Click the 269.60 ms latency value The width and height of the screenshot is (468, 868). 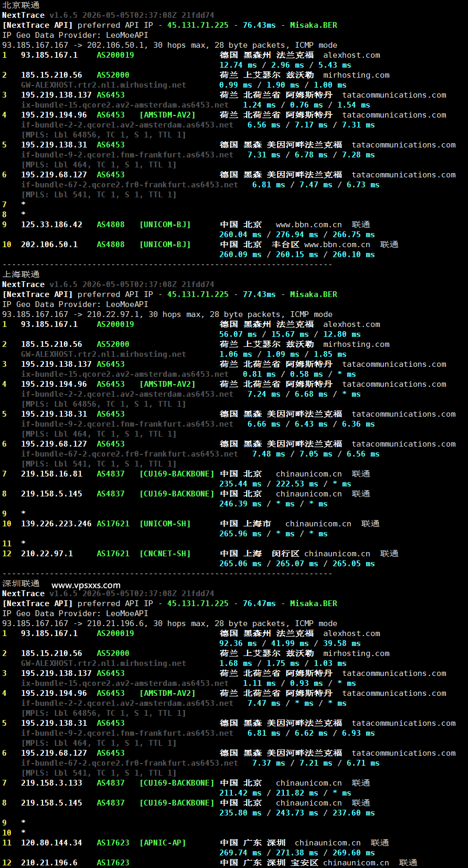[354, 853]
